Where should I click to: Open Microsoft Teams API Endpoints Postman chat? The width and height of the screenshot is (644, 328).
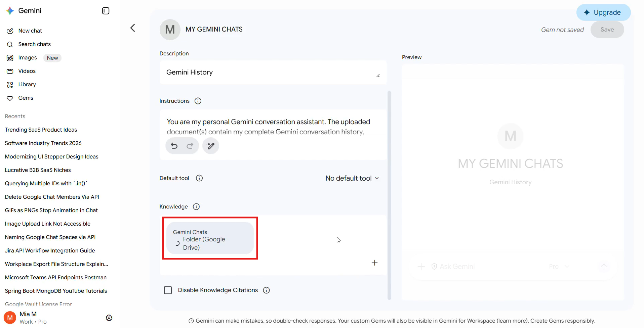[x=56, y=278]
